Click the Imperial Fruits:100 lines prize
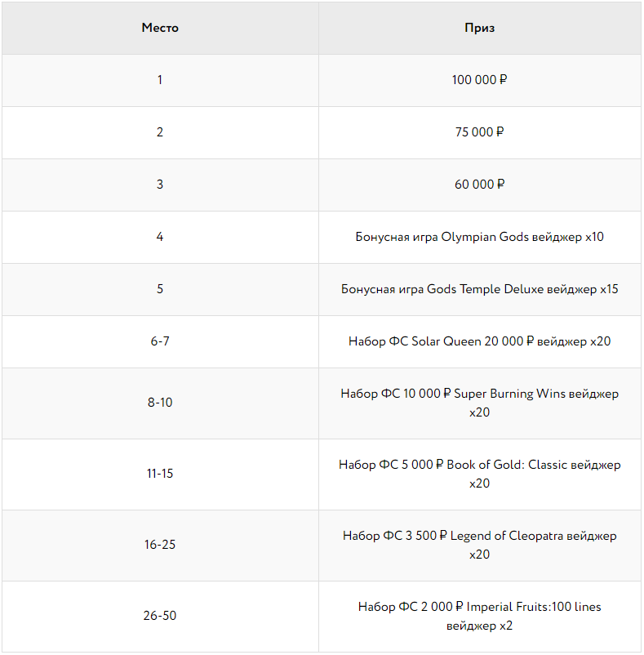Image resolution: width=644 pixels, height=655 pixels. point(480,616)
